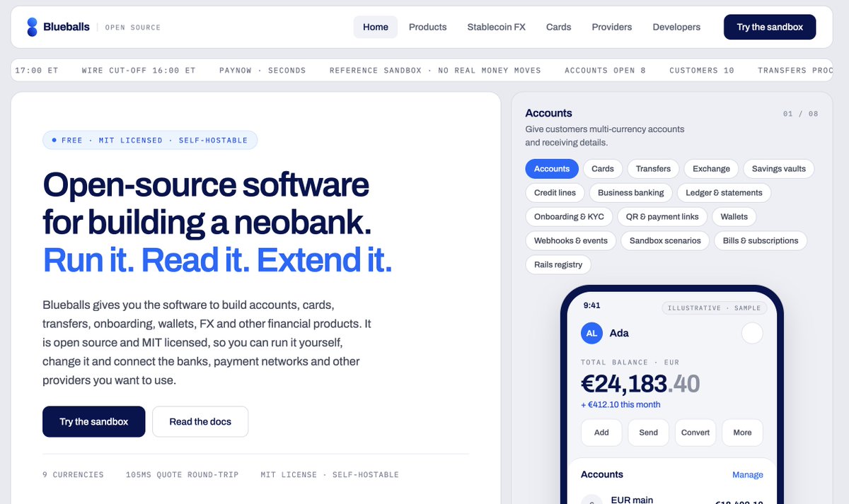Click the Run it. Read it. Extend it. headline
This screenshot has width=849, height=504.
pyautogui.click(x=217, y=259)
